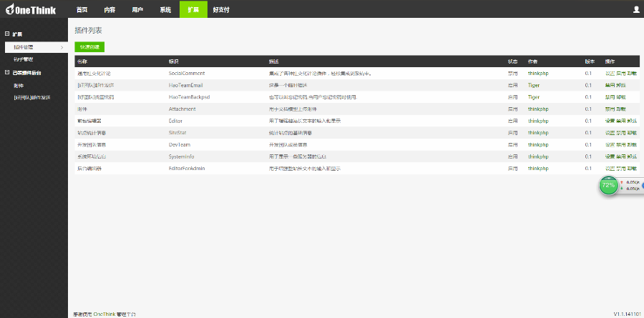The width and height of the screenshot is (644, 318).
Task: Click thinkphp author link in SystemInfo row
Action: [538, 156]
